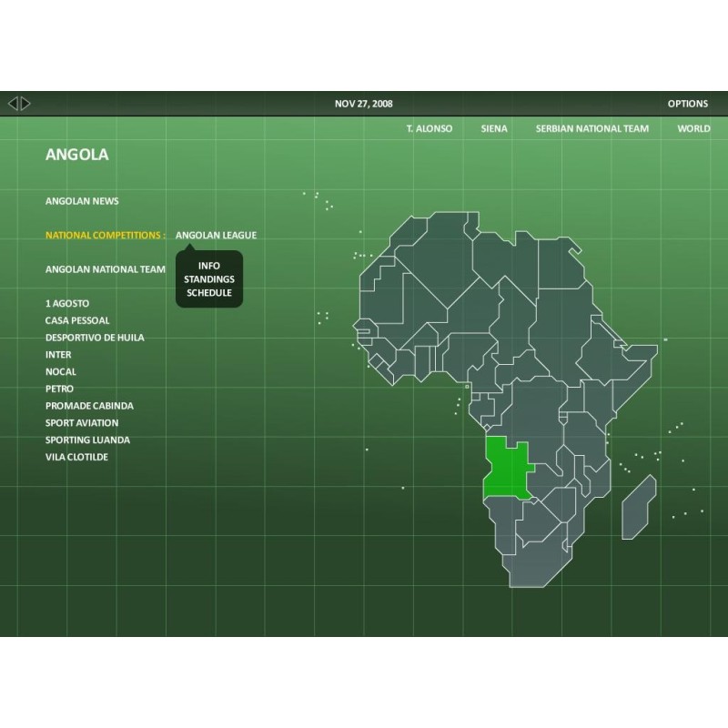Select Schedule in the league popup

(209, 293)
